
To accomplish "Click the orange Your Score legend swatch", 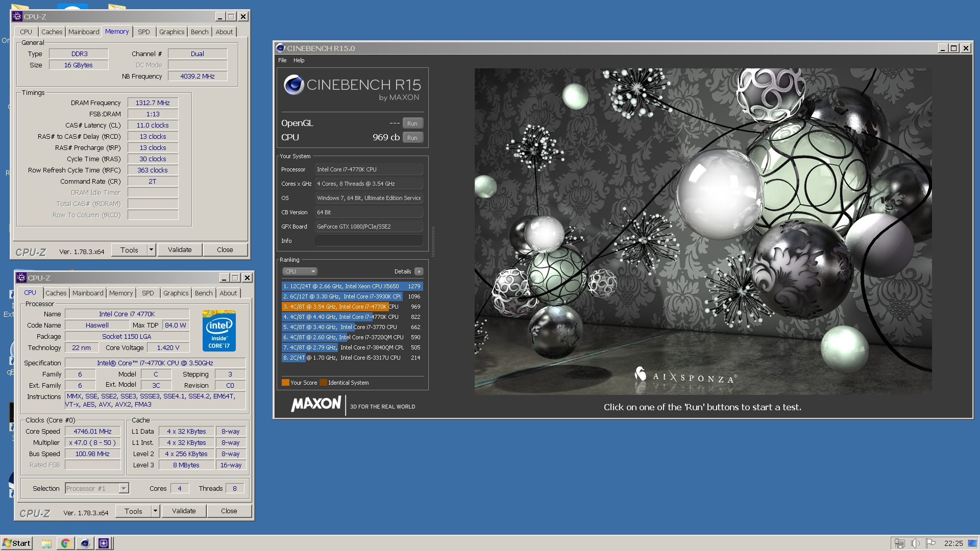I will [285, 382].
